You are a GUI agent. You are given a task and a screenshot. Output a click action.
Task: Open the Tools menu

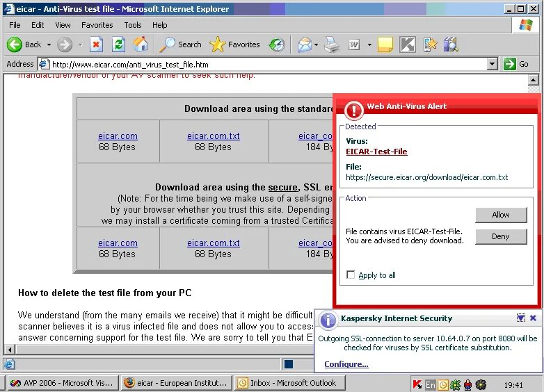[133, 25]
